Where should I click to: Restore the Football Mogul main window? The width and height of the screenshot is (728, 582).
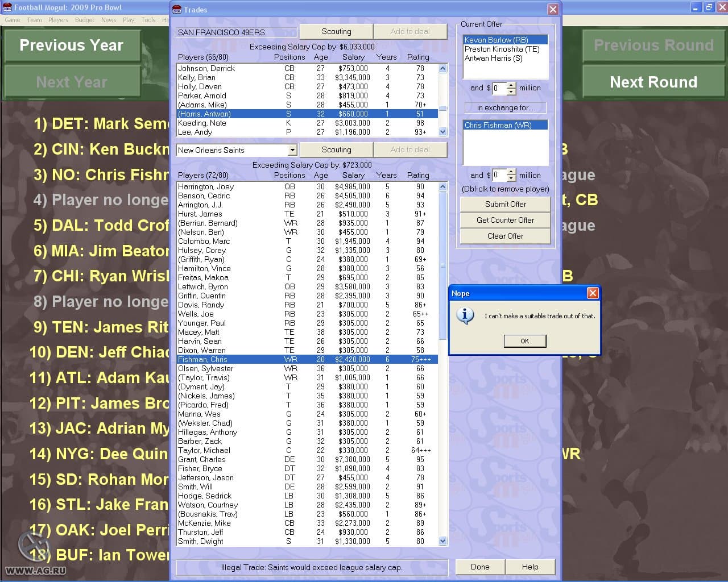(x=709, y=7)
